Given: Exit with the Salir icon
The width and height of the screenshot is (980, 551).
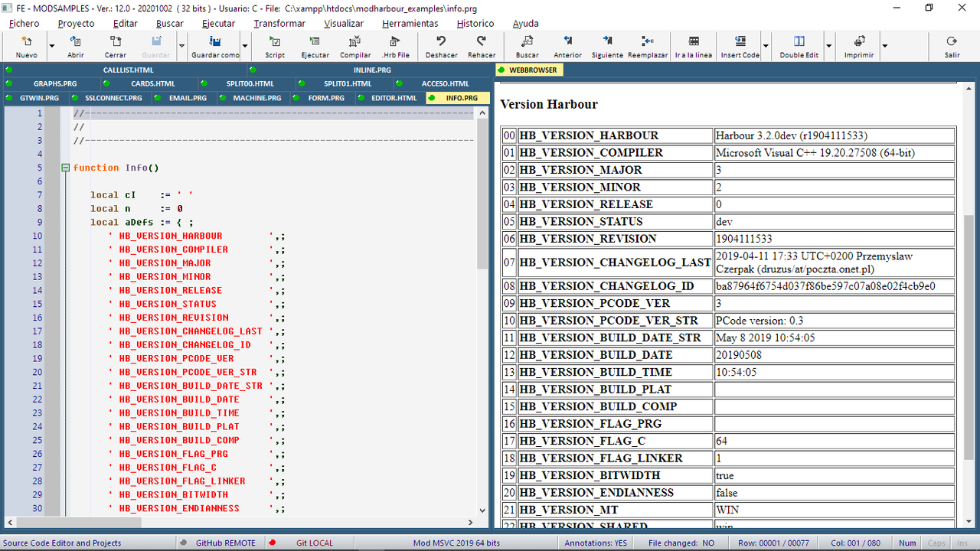Looking at the screenshot, I should [952, 46].
